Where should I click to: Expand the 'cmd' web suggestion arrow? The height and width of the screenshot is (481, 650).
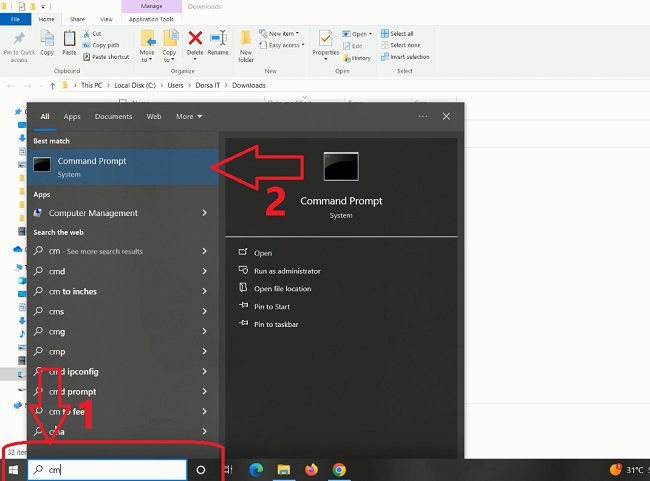204,271
